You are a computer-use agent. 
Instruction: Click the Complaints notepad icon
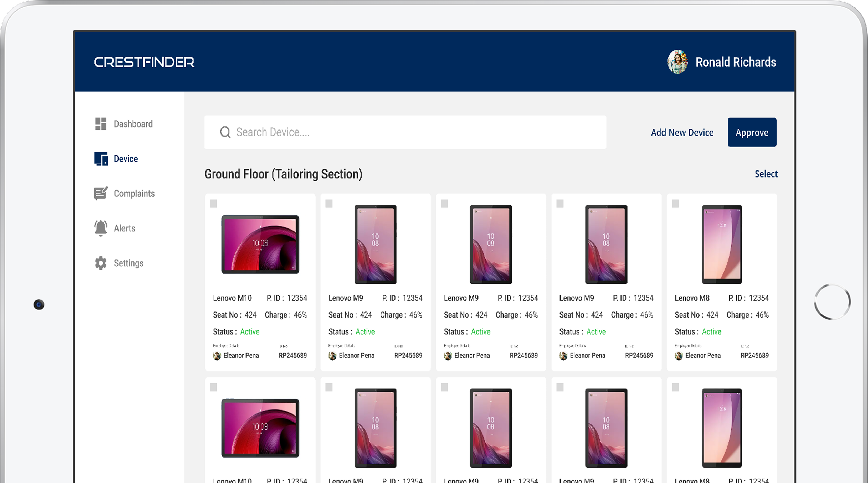[x=100, y=193]
